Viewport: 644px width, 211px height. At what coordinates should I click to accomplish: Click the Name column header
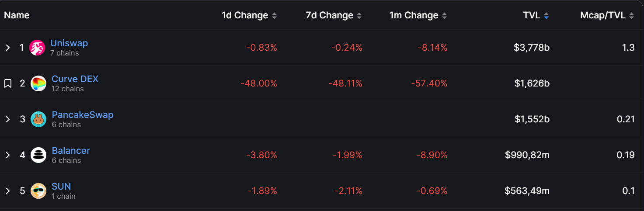(x=17, y=15)
